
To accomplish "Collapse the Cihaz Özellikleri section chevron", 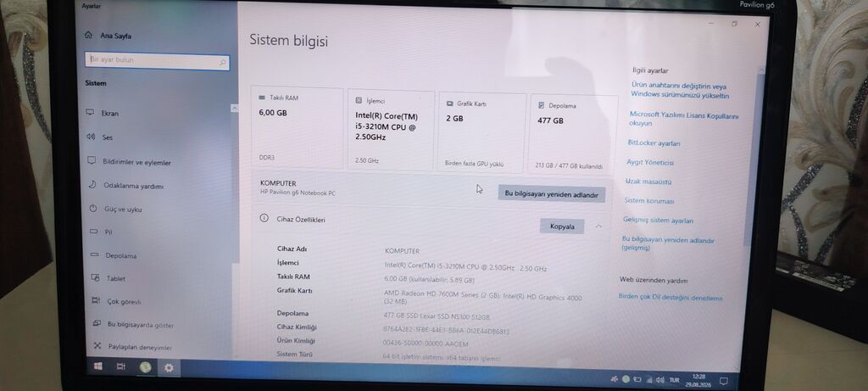I will [598, 226].
